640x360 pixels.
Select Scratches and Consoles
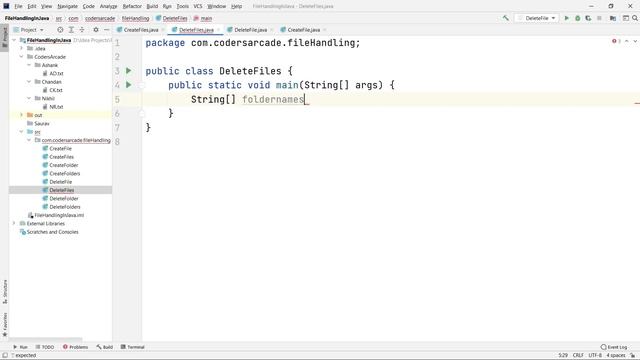[x=53, y=232]
